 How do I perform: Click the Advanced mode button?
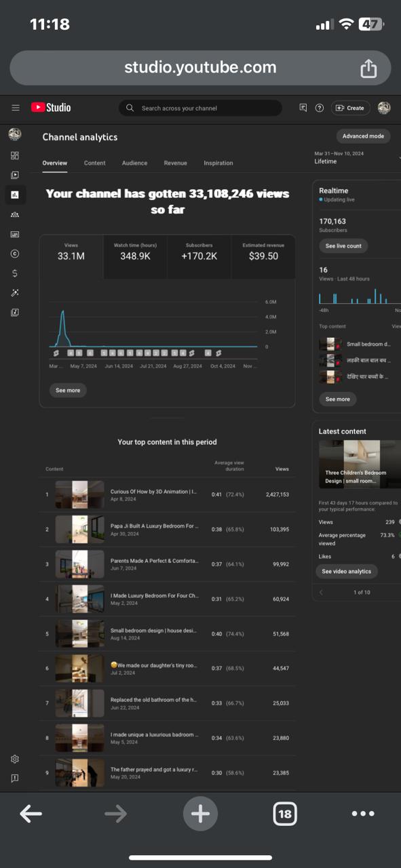click(x=363, y=136)
